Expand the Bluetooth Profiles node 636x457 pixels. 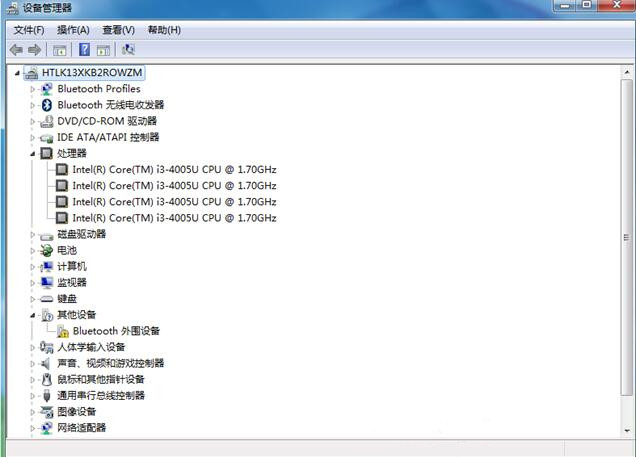[33, 89]
